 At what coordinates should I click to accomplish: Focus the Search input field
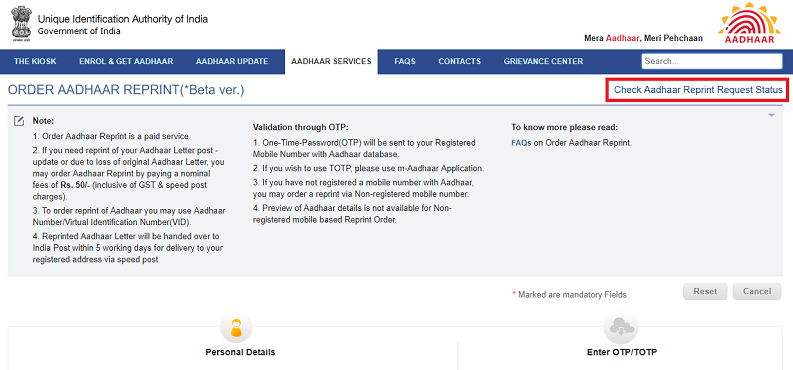(x=712, y=61)
